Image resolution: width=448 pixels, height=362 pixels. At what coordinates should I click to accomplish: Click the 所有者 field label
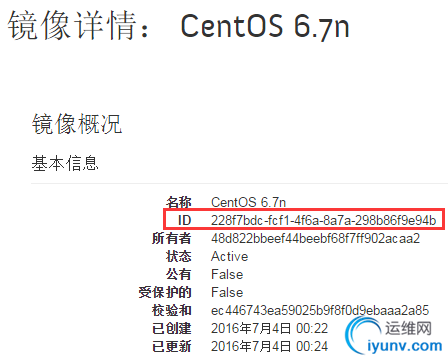coord(172,238)
